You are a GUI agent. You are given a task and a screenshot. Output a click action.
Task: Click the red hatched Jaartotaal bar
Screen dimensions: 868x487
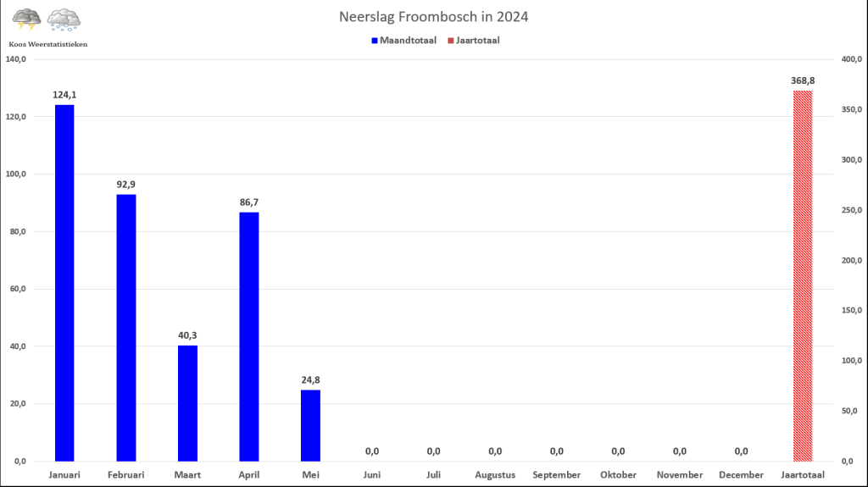(x=803, y=275)
